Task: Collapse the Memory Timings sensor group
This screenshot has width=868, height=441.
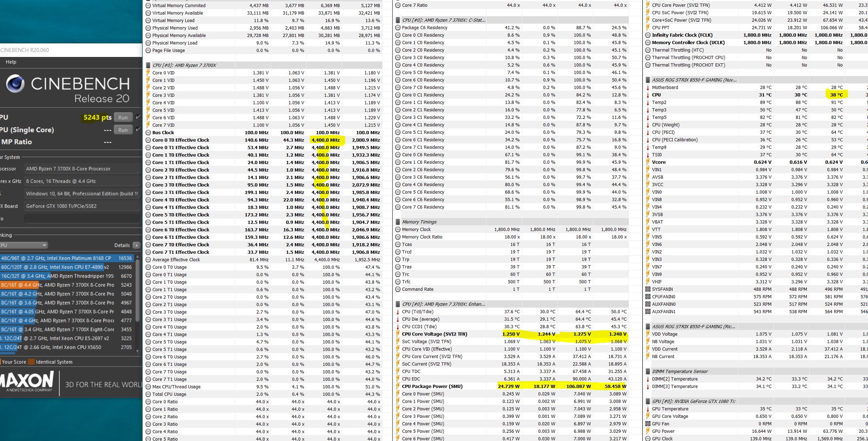Action: pyautogui.click(x=398, y=222)
